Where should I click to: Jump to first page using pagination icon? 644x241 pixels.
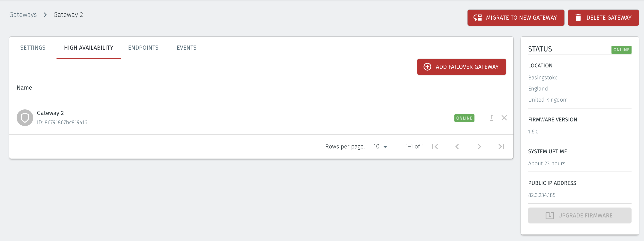(x=435, y=146)
